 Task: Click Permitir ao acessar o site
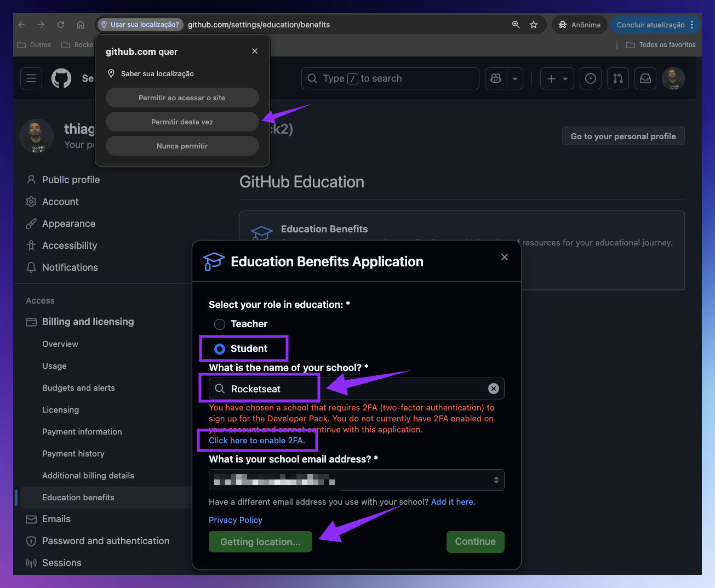point(182,98)
